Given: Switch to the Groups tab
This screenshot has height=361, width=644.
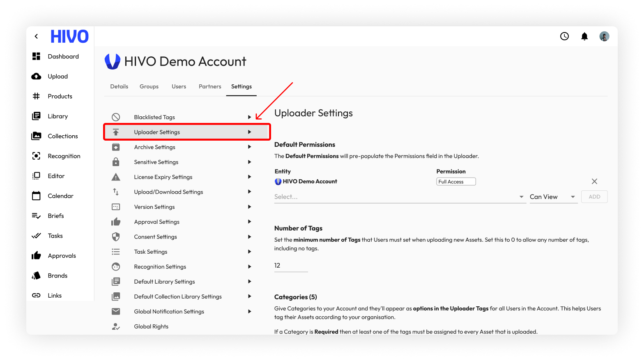Looking at the screenshot, I should click(x=149, y=87).
